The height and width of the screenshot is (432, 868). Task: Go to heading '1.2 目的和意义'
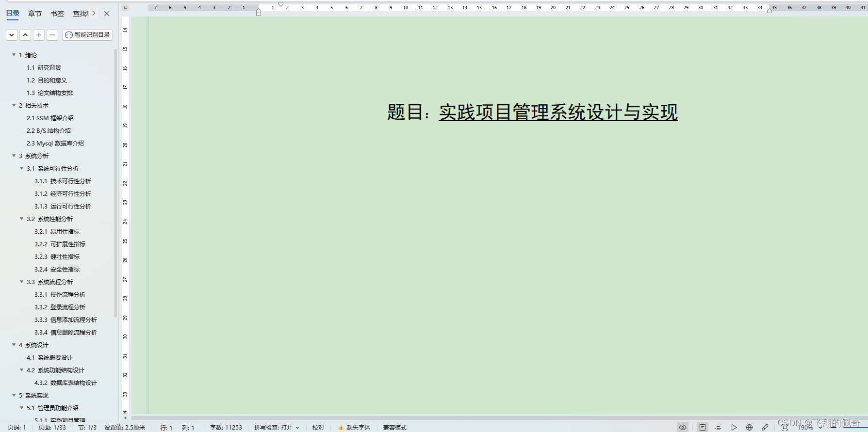tap(47, 80)
